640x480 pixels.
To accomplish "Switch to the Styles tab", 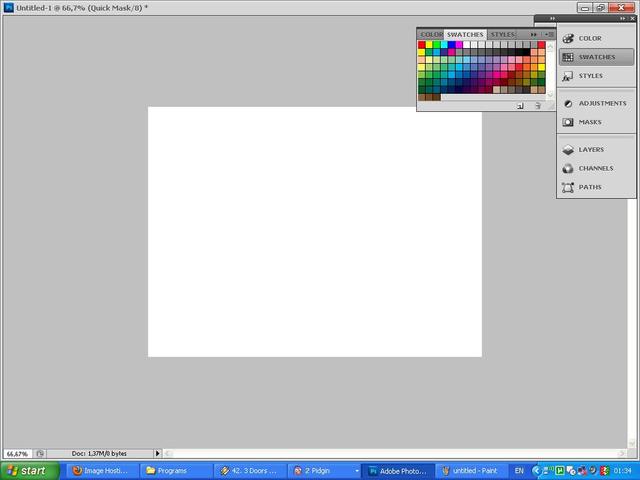I will pyautogui.click(x=502, y=34).
